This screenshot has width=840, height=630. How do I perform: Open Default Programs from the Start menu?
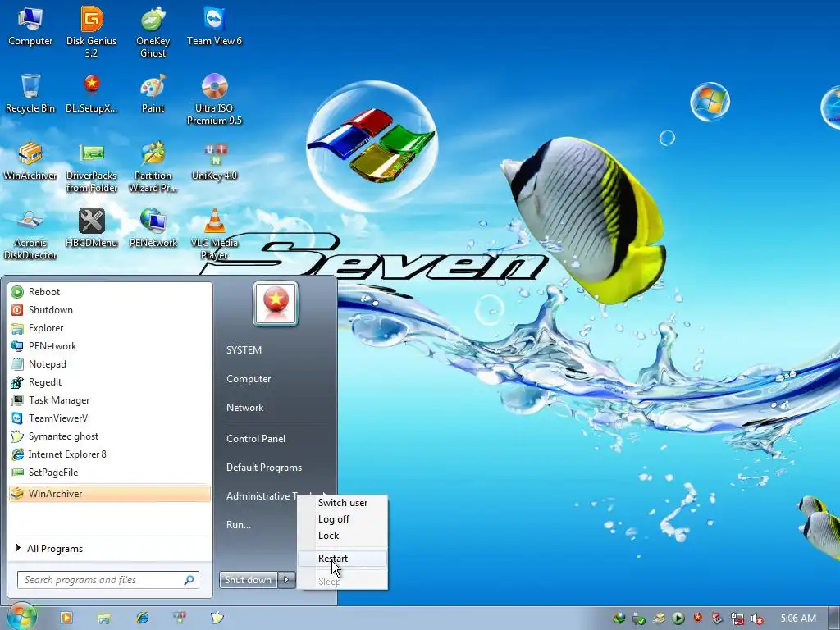[x=264, y=468]
